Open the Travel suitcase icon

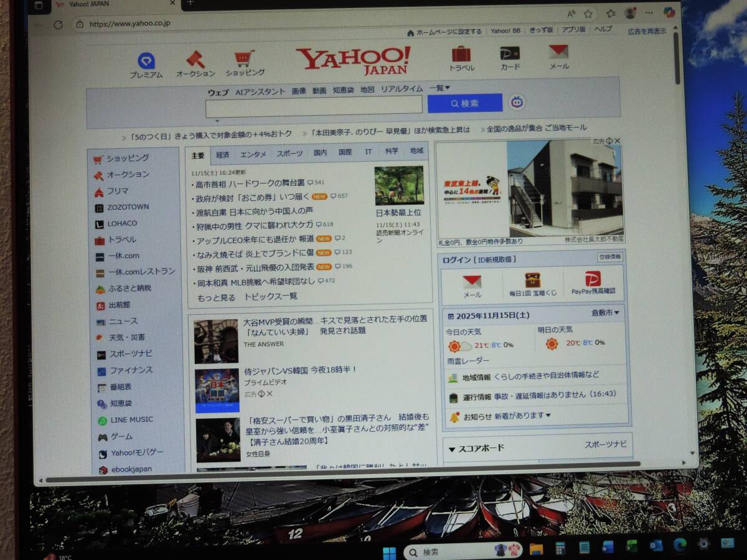(461, 54)
